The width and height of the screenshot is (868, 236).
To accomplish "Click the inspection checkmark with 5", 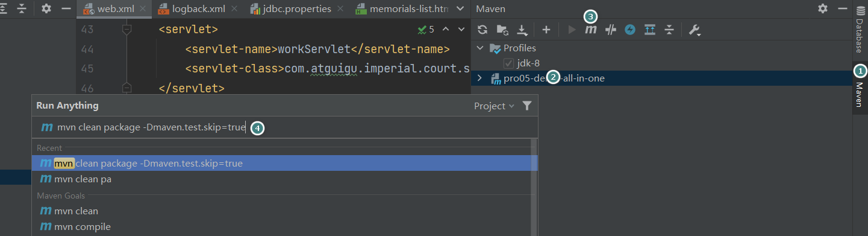I will pyautogui.click(x=426, y=29).
